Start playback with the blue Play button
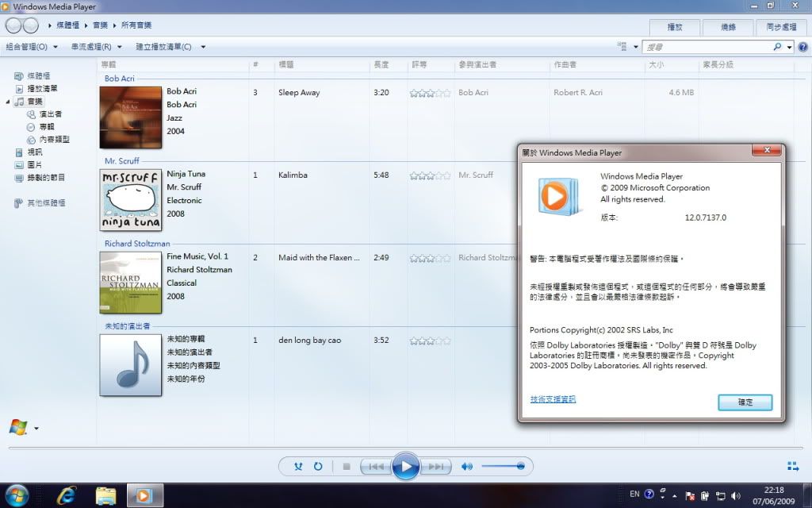 tap(405, 467)
